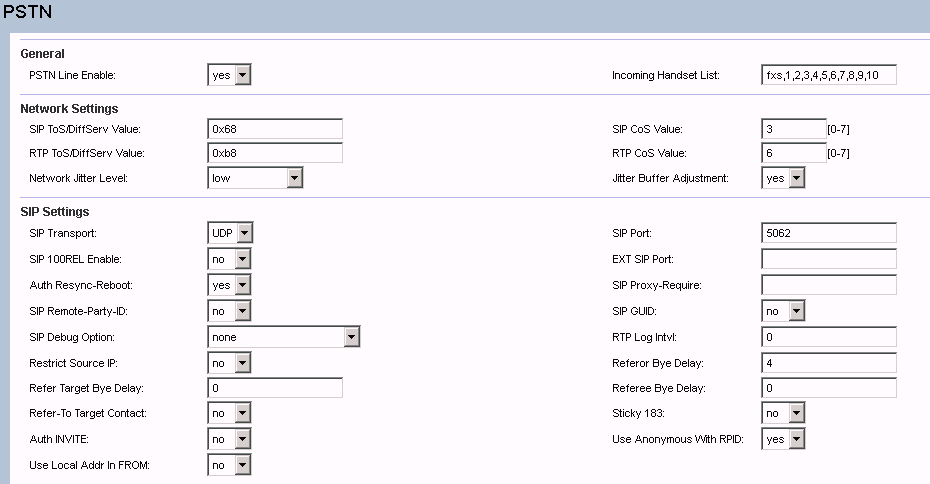Open the SIP GUID dropdown
This screenshot has height=484, width=930.
point(783,311)
